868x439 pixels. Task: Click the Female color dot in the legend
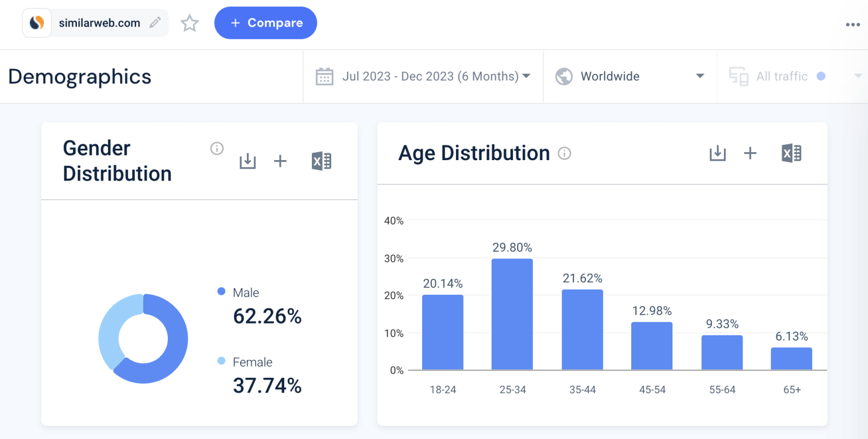point(220,361)
